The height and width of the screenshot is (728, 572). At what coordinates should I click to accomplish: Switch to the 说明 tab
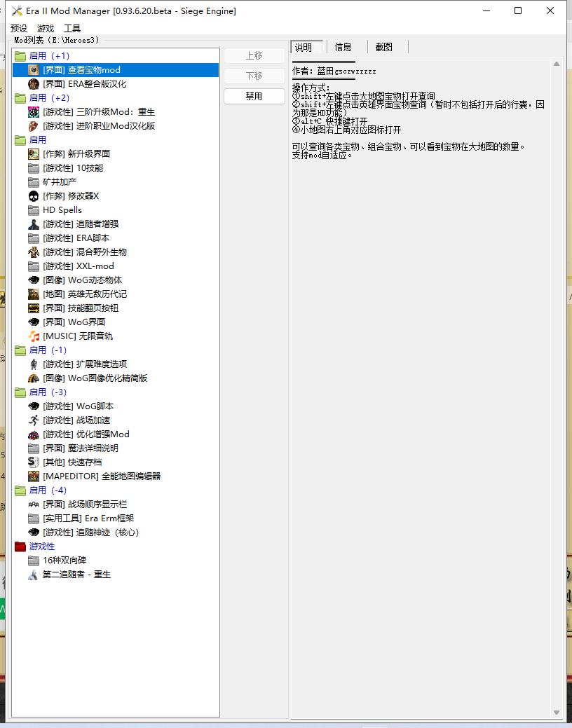(306, 47)
